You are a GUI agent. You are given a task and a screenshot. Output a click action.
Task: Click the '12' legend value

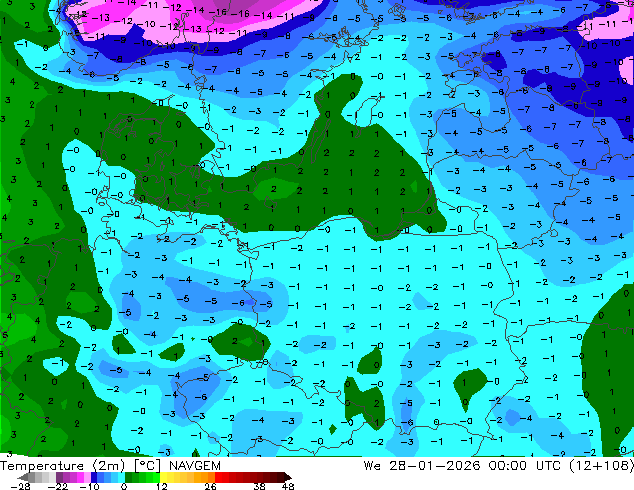[x=162, y=486]
